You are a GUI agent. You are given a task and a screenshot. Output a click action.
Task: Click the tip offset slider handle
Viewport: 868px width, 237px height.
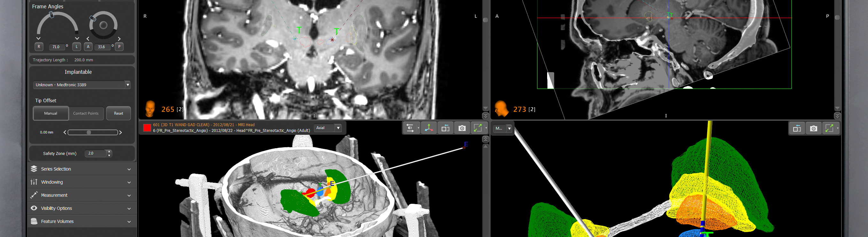pos(89,133)
